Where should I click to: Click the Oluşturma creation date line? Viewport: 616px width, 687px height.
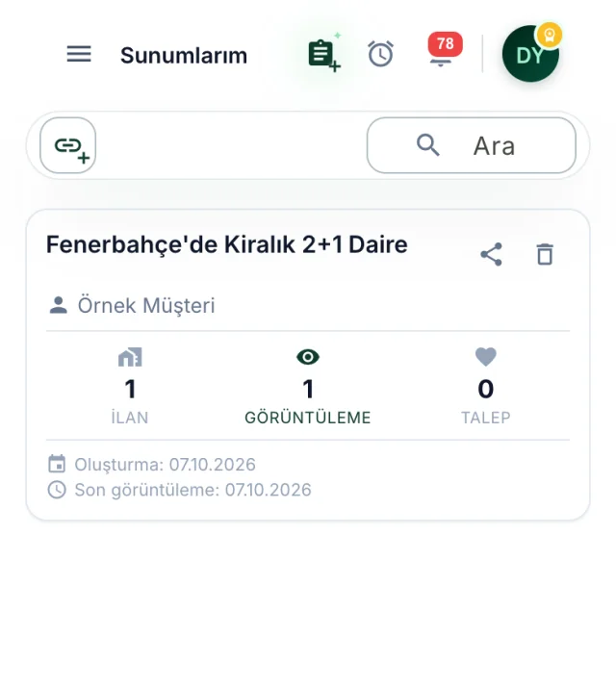[x=151, y=465]
